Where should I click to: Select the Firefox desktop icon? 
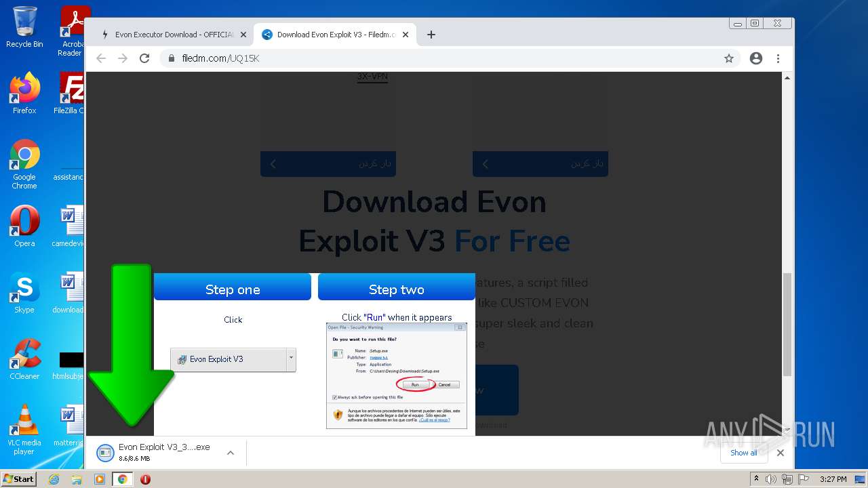click(x=24, y=94)
